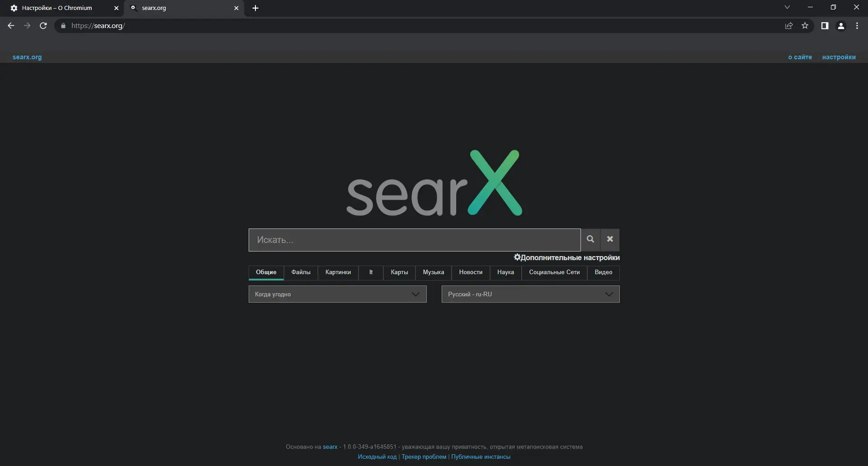Go back to the previous page
Image resolution: width=868 pixels, height=466 pixels.
click(11, 26)
